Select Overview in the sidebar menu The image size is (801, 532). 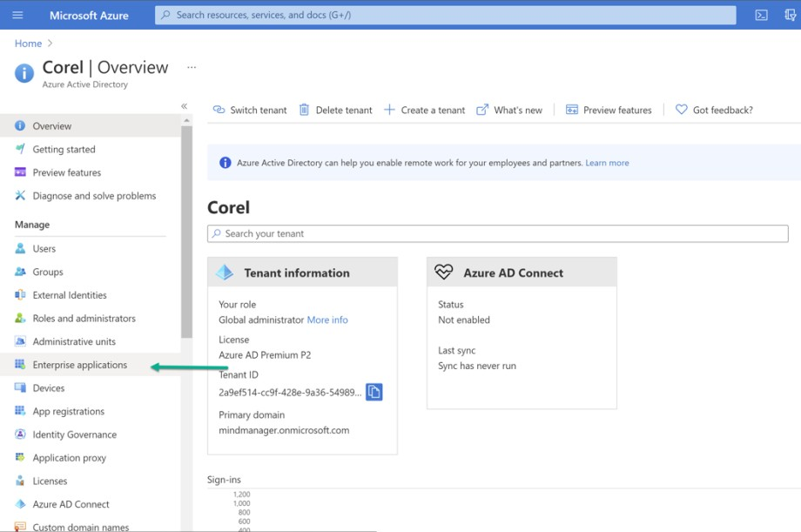(91, 125)
